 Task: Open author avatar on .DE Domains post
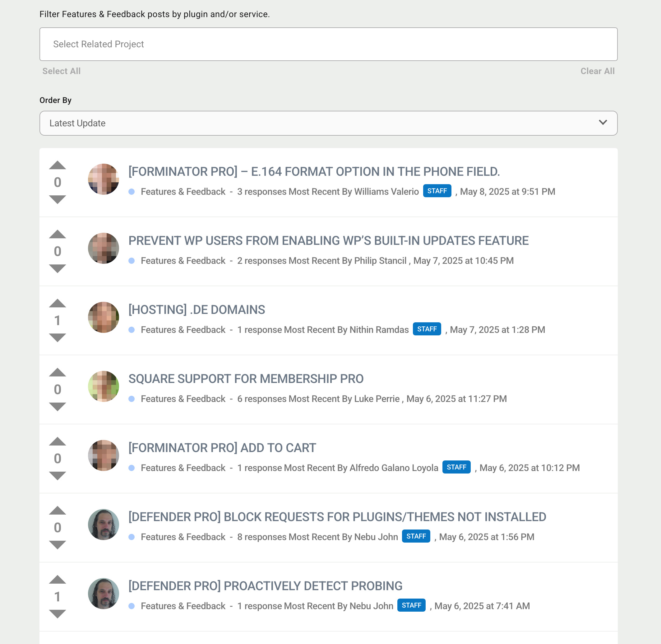click(x=104, y=317)
